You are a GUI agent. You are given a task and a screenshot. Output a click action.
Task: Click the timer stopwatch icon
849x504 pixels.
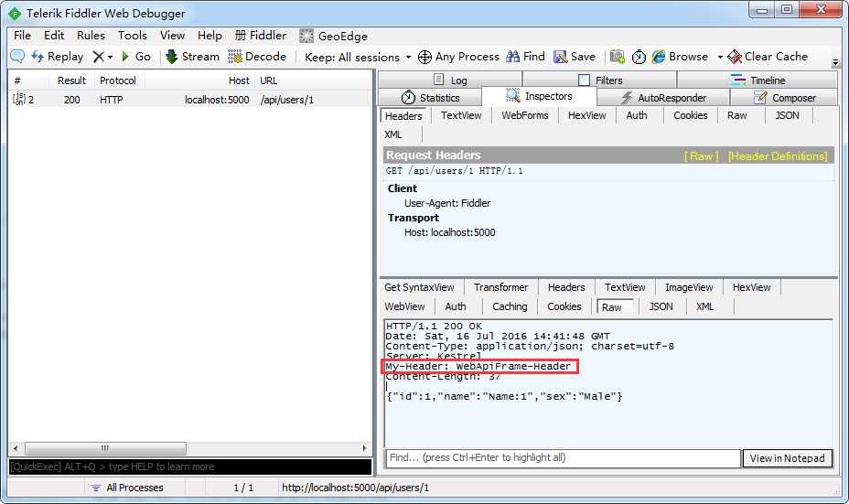click(x=639, y=57)
